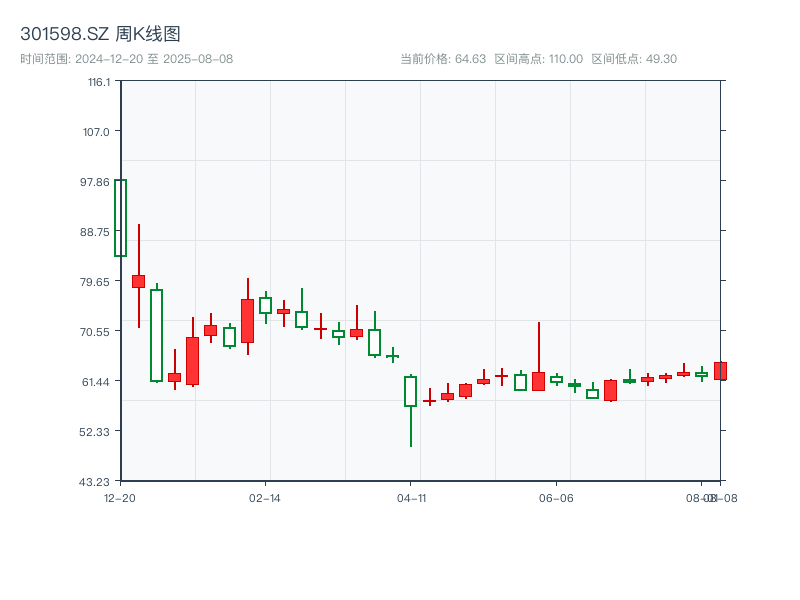Screen dimensions: 800x600
Task: Click the 06-06 date label on the x-axis
Action: pyautogui.click(x=555, y=497)
